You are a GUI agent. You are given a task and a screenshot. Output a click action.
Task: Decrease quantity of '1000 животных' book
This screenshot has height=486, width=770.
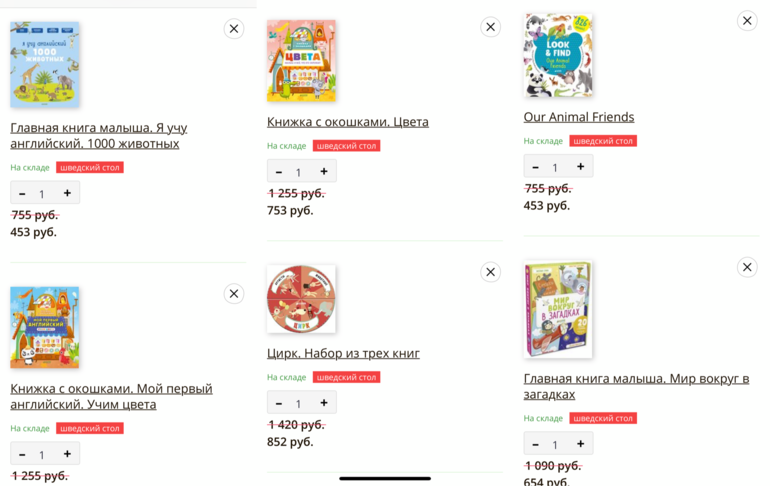(22, 193)
